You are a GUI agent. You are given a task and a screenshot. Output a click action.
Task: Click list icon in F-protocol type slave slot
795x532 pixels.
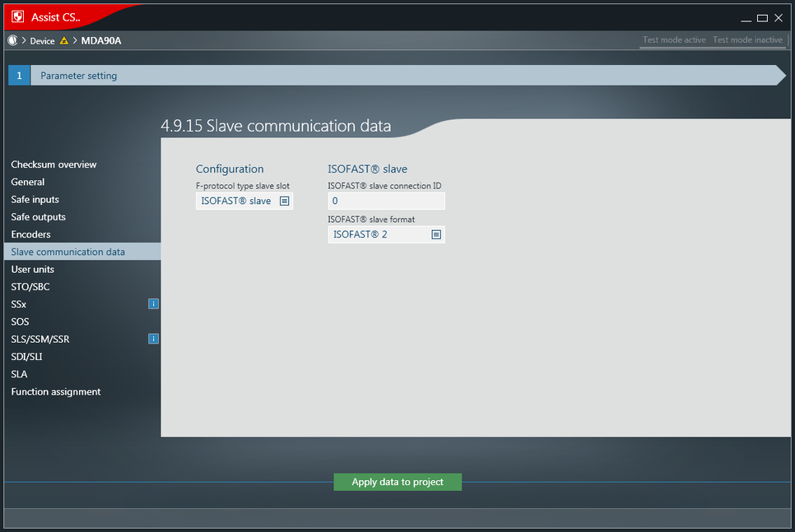tap(285, 201)
